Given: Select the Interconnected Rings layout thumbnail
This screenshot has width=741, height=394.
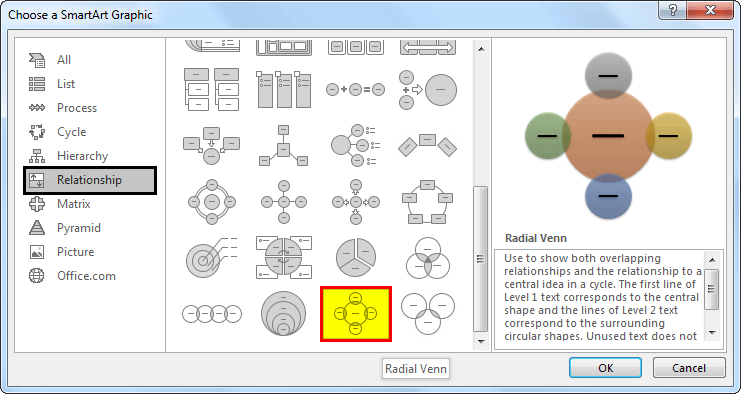Looking at the screenshot, I should [x=428, y=314].
